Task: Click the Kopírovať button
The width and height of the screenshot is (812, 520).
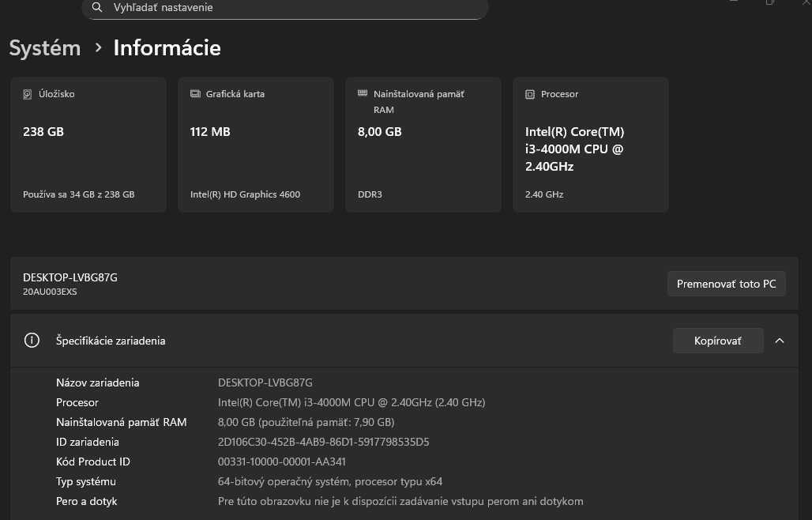Action: [718, 341]
